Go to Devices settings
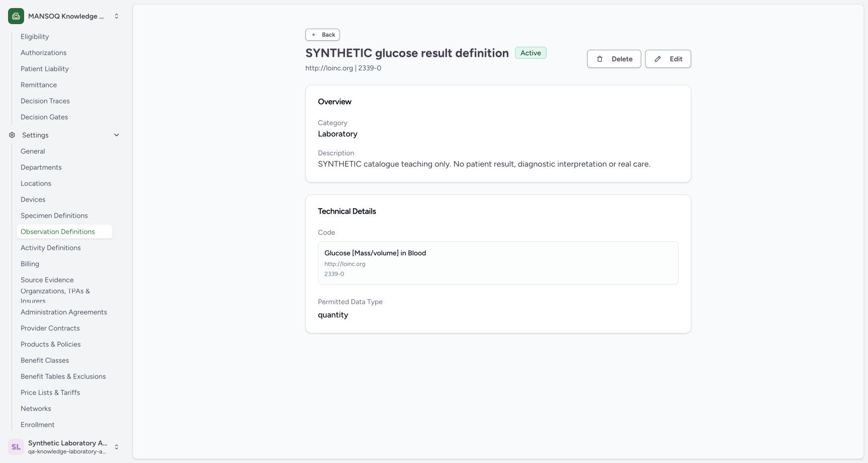The height and width of the screenshot is (463, 868). 33,200
